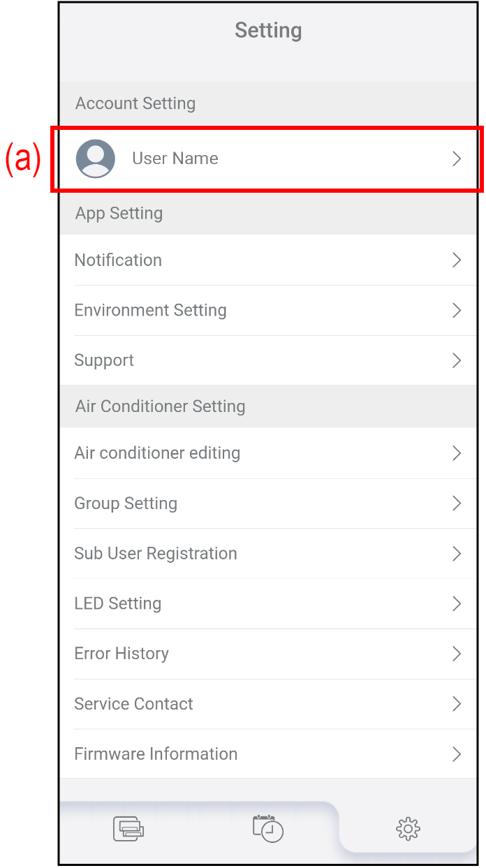Click the user profile avatar icon

click(96, 159)
